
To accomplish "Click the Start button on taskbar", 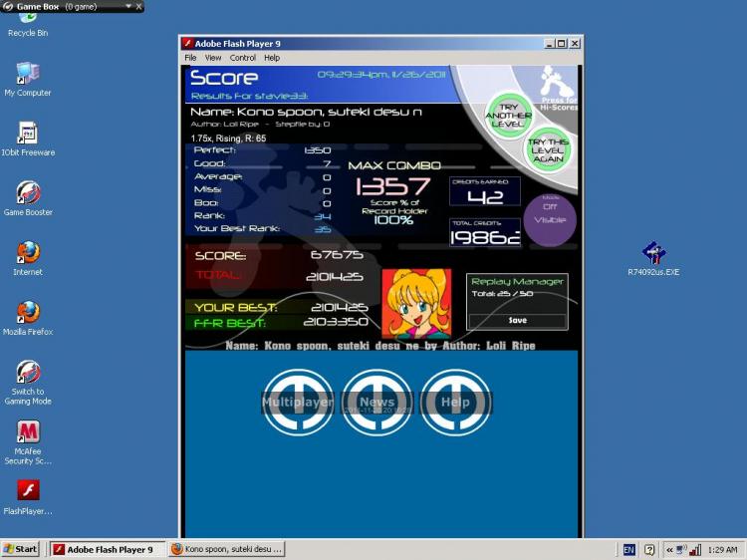I will click(x=20, y=549).
